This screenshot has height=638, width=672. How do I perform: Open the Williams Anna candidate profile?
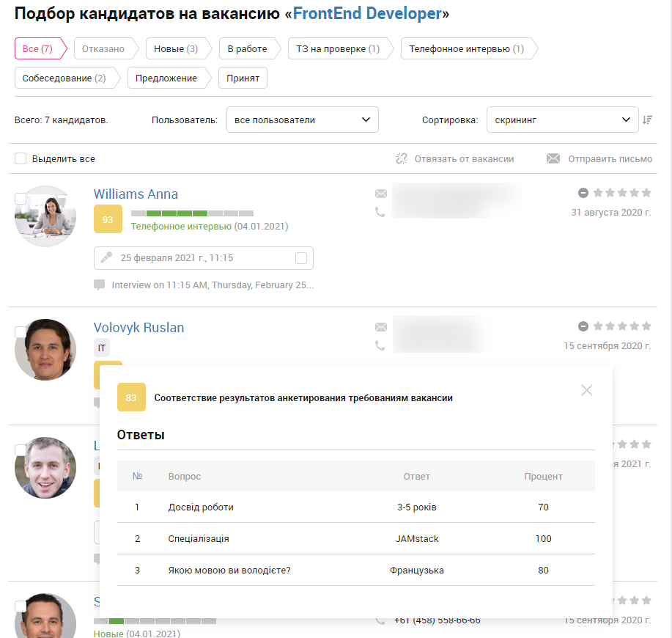[136, 194]
